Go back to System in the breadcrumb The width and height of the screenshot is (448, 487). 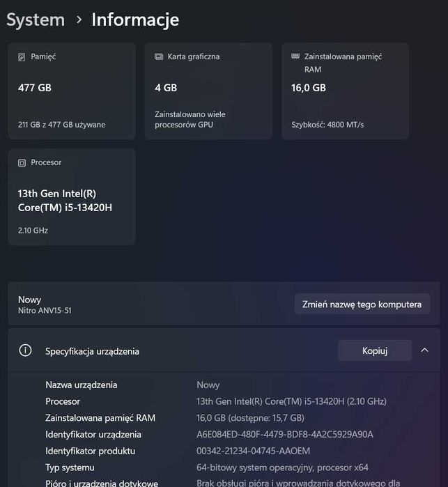[x=36, y=20]
